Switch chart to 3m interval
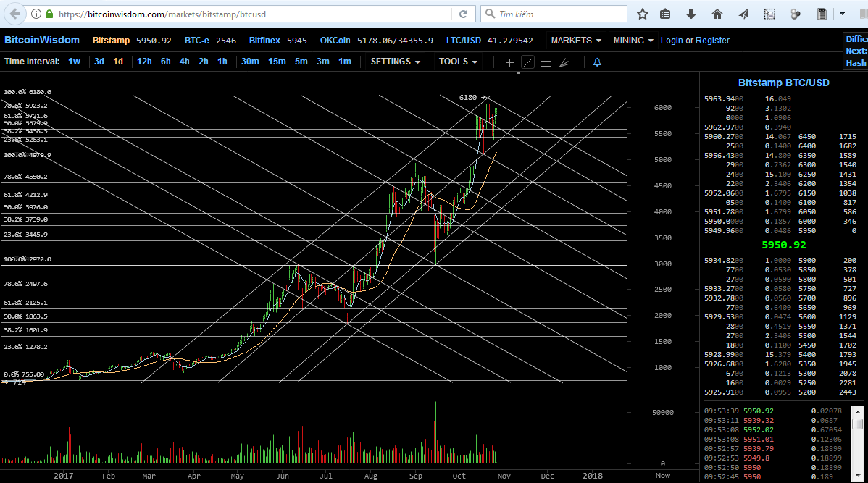This screenshot has width=868, height=483. click(x=322, y=62)
